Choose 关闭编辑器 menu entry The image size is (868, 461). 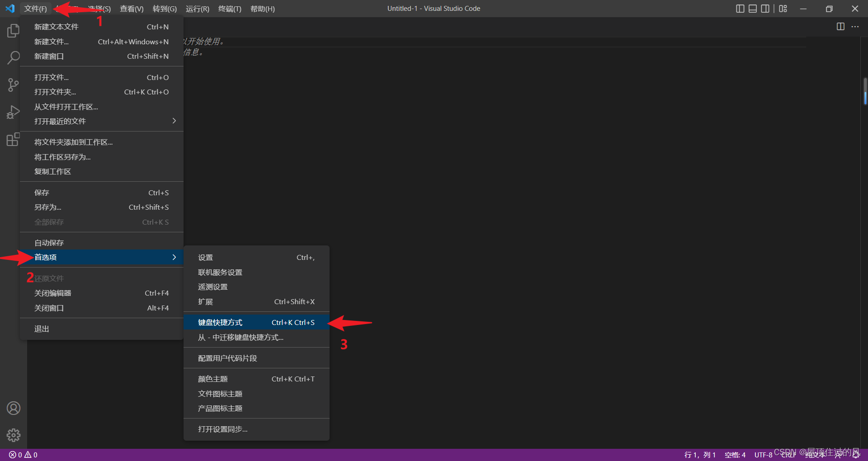pos(102,293)
